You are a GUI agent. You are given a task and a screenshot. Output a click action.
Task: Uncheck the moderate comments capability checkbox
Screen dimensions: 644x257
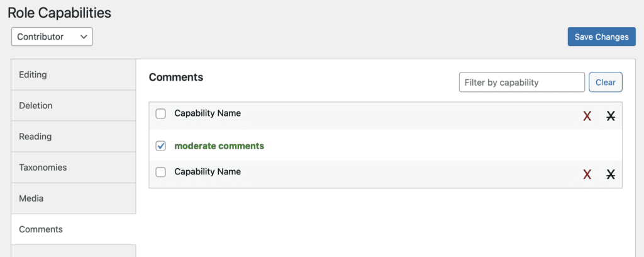161,146
